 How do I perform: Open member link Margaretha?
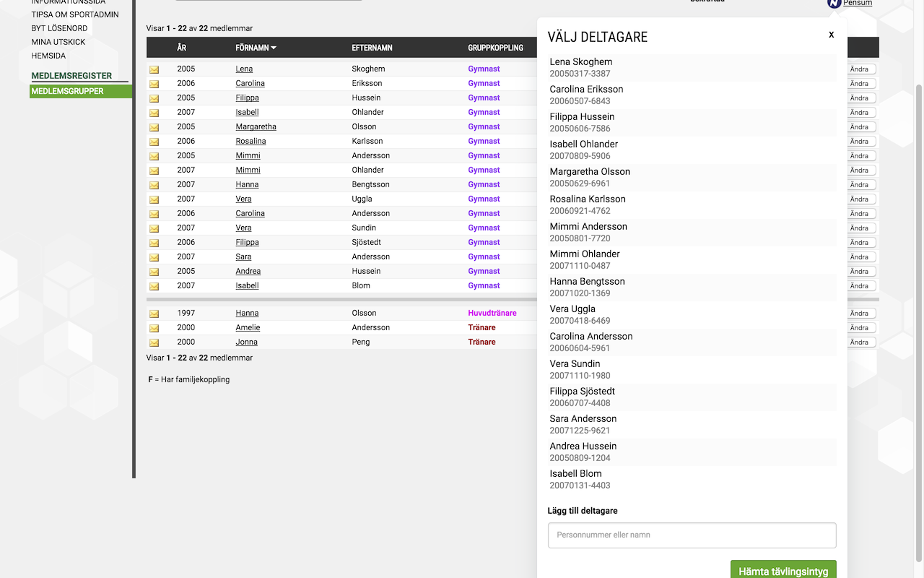pyautogui.click(x=256, y=126)
